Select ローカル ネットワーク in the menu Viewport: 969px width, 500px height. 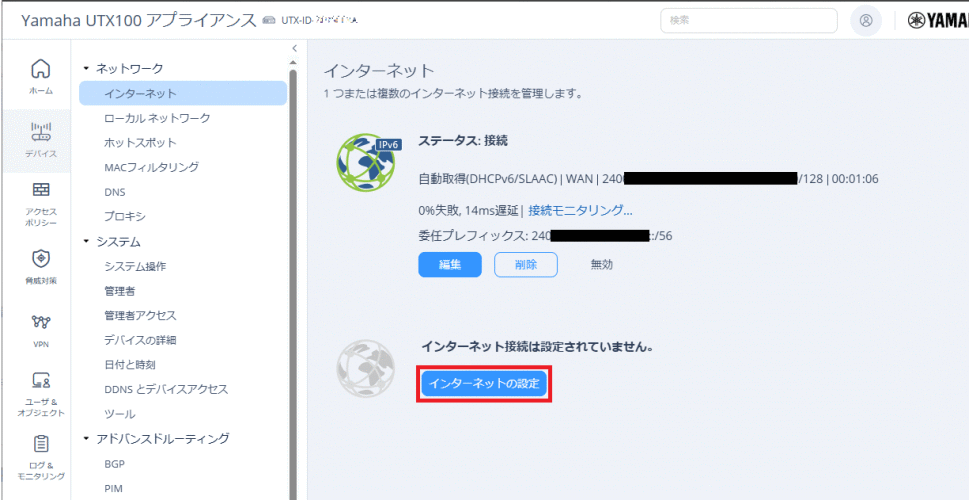pyautogui.click(x=157, y=118)
